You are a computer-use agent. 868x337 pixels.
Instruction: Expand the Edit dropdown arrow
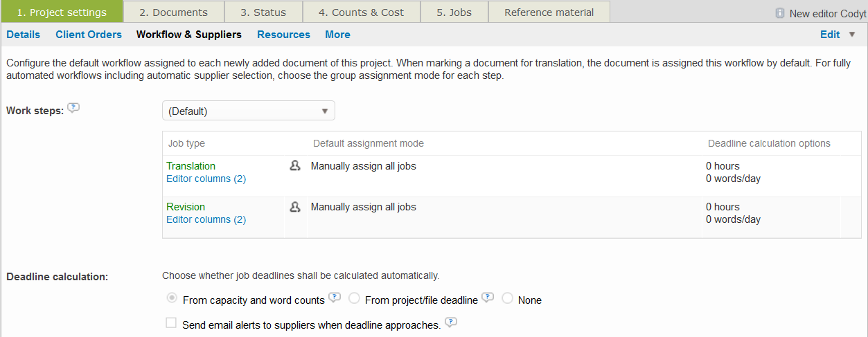click(852, 35)
